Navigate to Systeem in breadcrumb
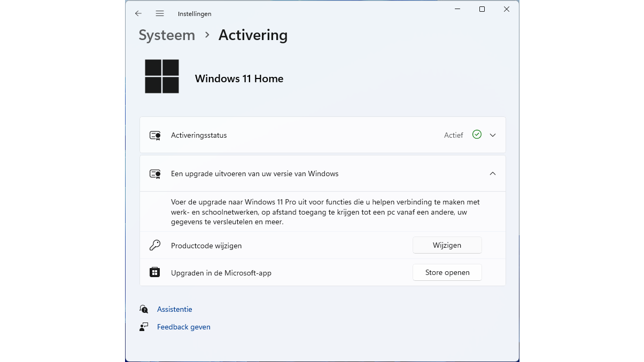 [x=167, y=35]
